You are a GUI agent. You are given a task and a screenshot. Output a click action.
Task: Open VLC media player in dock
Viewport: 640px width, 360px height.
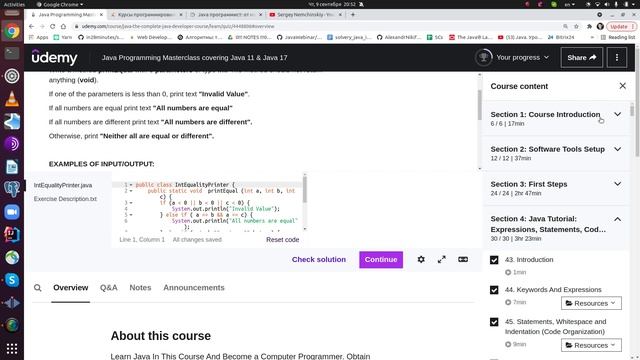[12, 99]
